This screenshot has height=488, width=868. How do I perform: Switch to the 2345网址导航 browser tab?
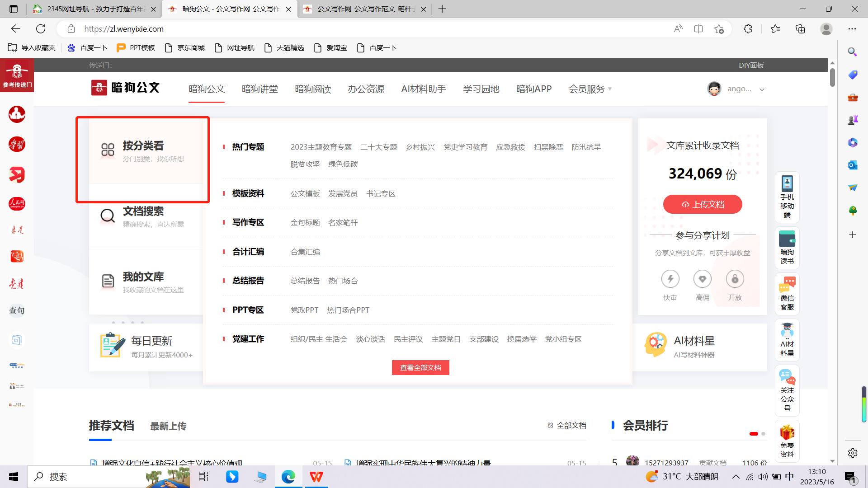[x=94, y=9]
